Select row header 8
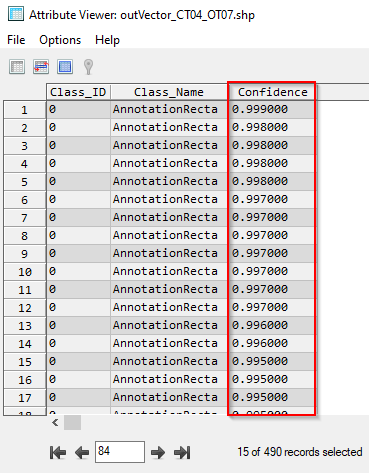 [x=25, y=236]
